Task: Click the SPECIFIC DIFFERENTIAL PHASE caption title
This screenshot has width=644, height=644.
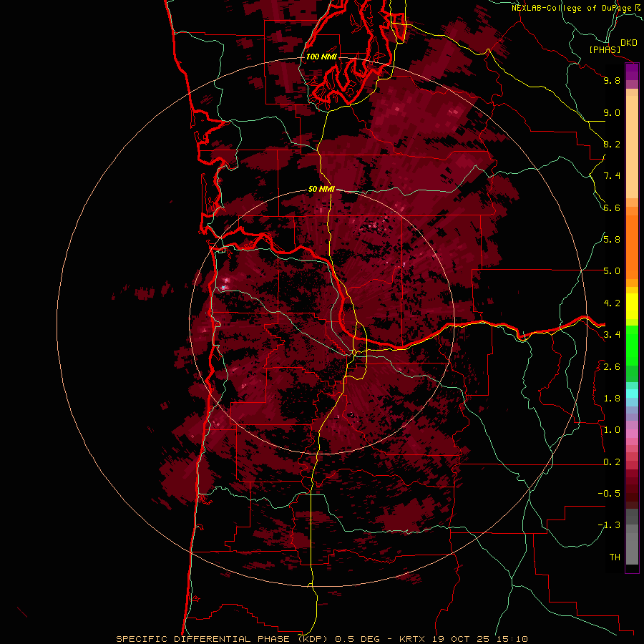Action: coord(204,639)
